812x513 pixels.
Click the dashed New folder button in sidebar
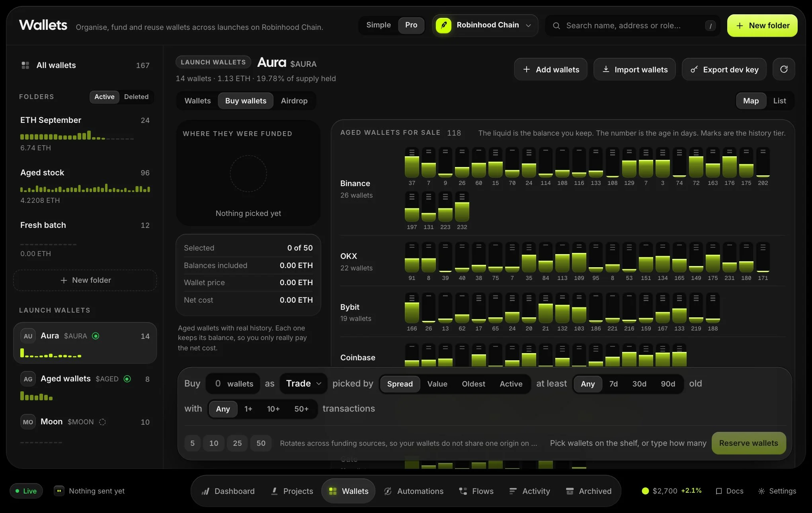point(85,280)
